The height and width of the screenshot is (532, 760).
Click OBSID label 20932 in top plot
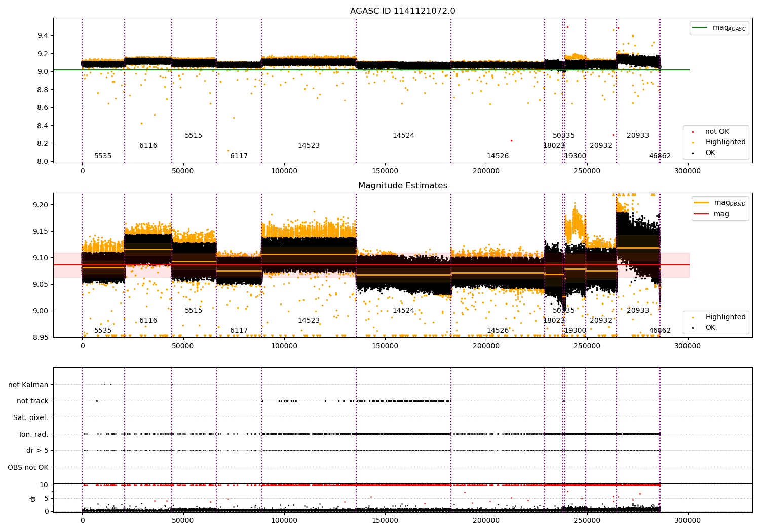(x=601, y=146)
